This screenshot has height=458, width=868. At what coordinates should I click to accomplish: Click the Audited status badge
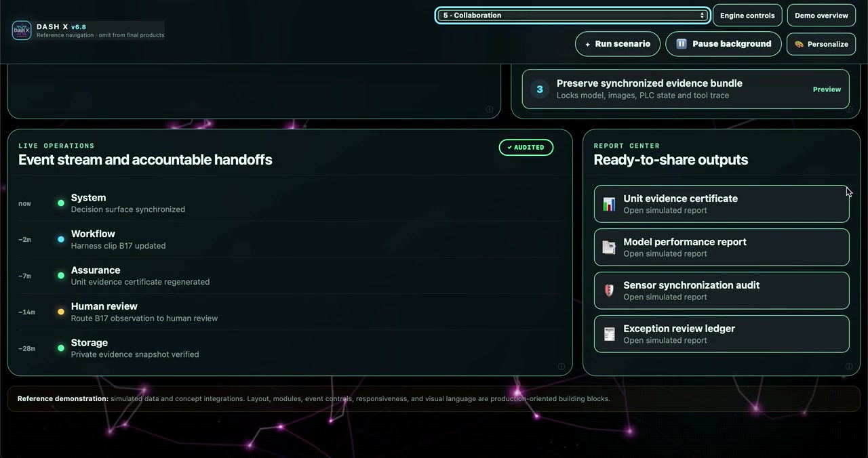[526, 148]
